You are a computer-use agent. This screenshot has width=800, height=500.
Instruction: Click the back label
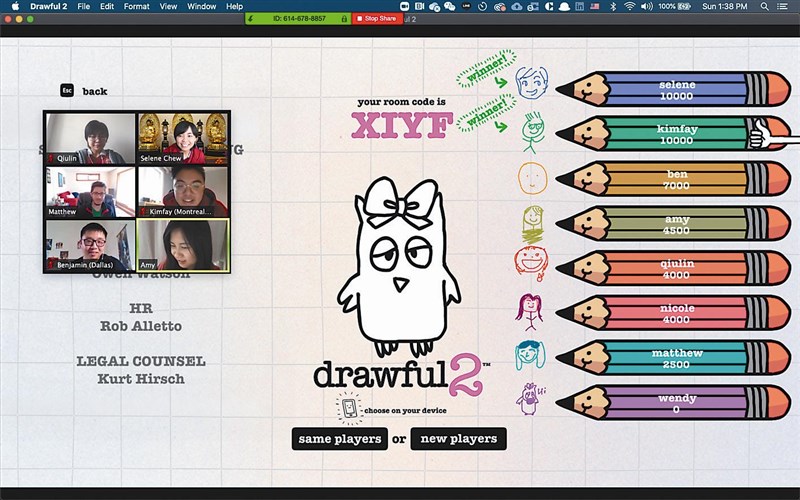coord(95,91)
